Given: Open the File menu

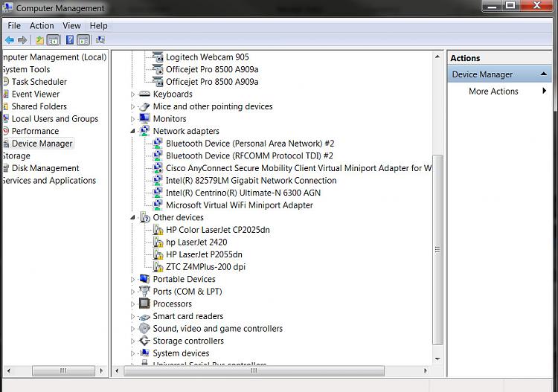Looking at the screenshot, I should (14, 25).
